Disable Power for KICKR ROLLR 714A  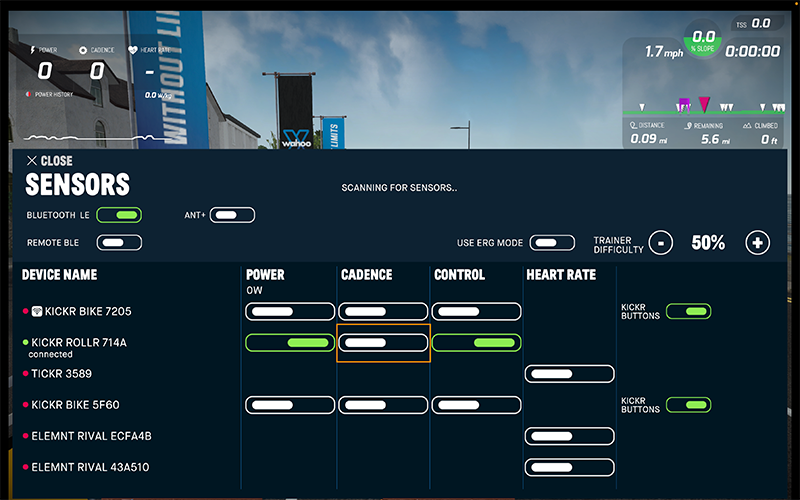(290, 343)
